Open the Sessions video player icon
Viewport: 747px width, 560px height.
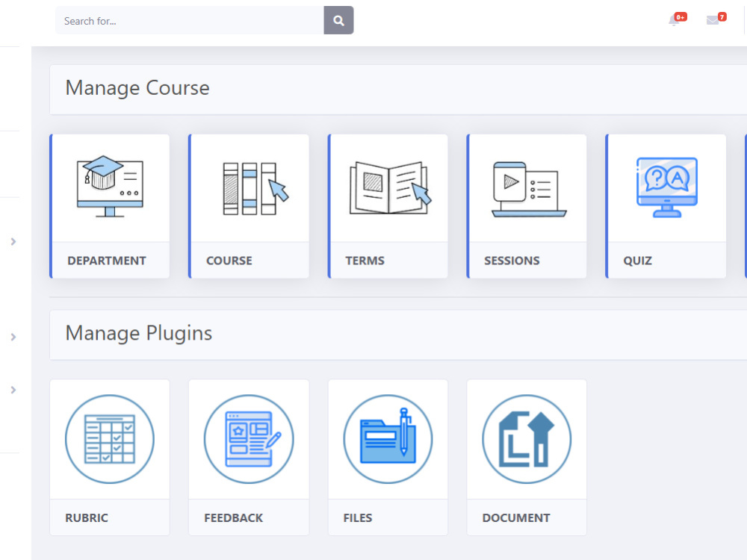[527, 187]
